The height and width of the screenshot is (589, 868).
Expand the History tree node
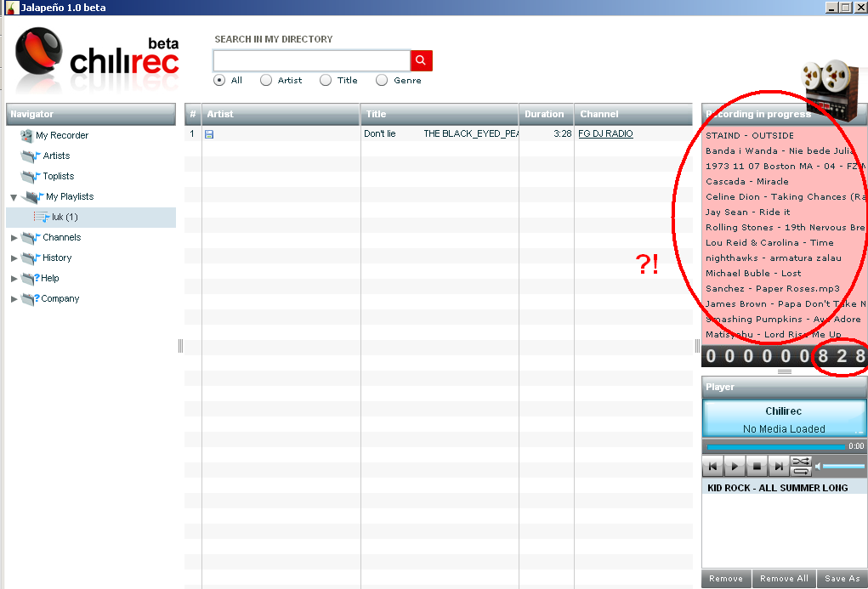14,258
